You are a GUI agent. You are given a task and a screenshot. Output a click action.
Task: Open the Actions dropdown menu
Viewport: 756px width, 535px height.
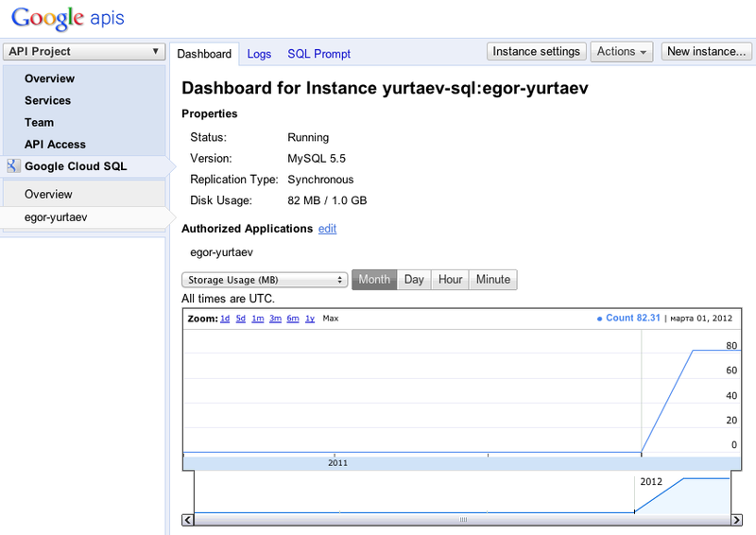click(x=622, y=52)
